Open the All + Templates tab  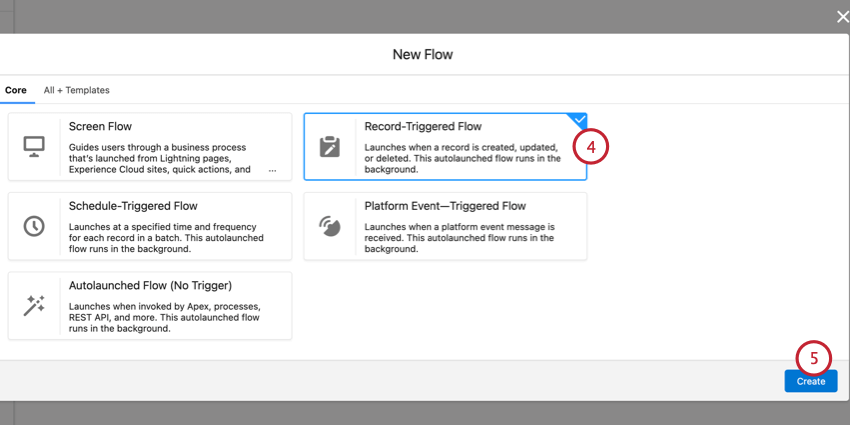tap(76, 90)
